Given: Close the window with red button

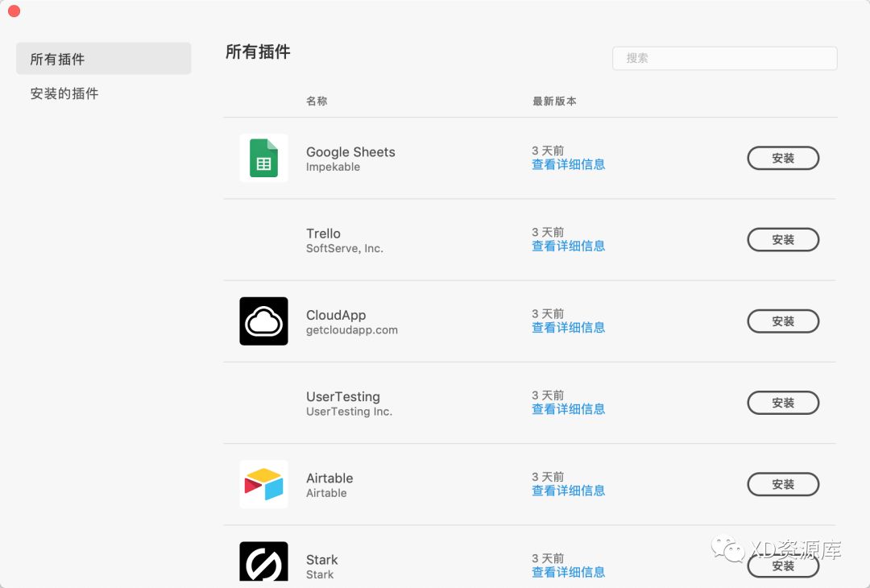Looking at the screenshot, I should click(14, 11).
